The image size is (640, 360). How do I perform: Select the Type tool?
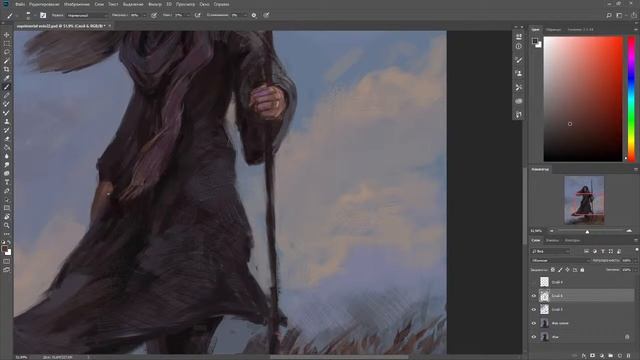(7, 182)
